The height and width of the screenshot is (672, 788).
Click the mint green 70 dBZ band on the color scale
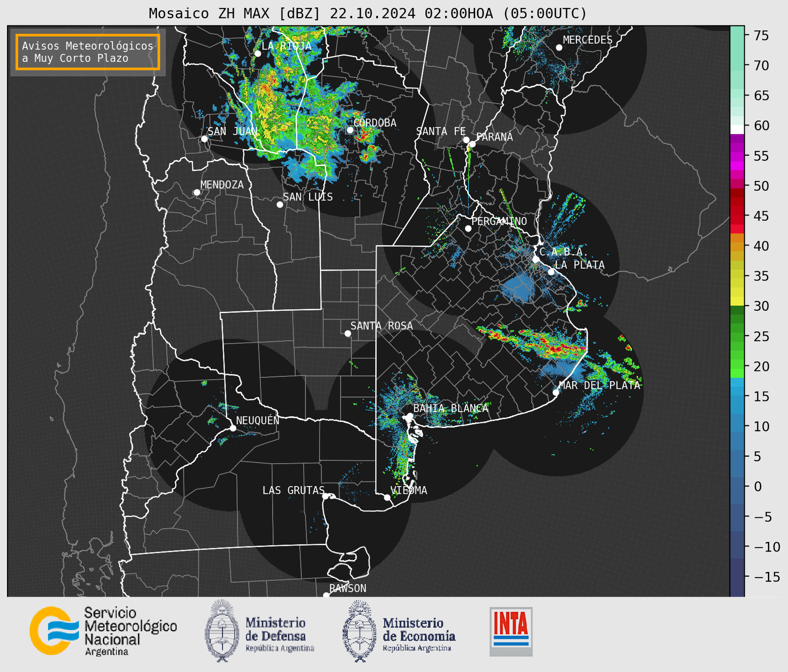tap(737, 65)
